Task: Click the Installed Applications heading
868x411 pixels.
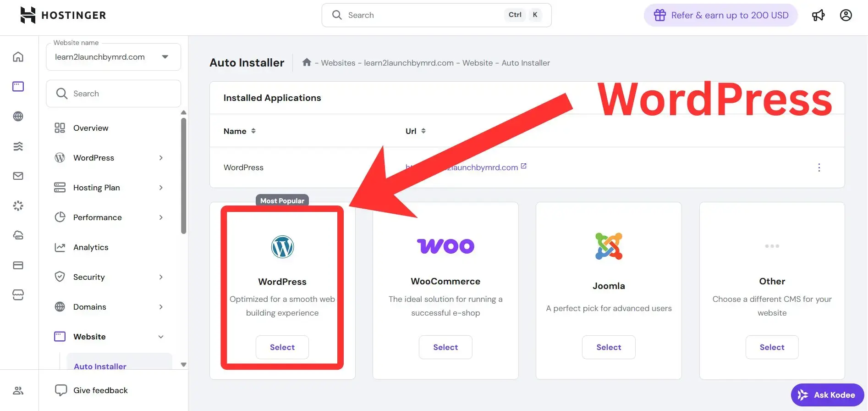Action: click(272, 98)
